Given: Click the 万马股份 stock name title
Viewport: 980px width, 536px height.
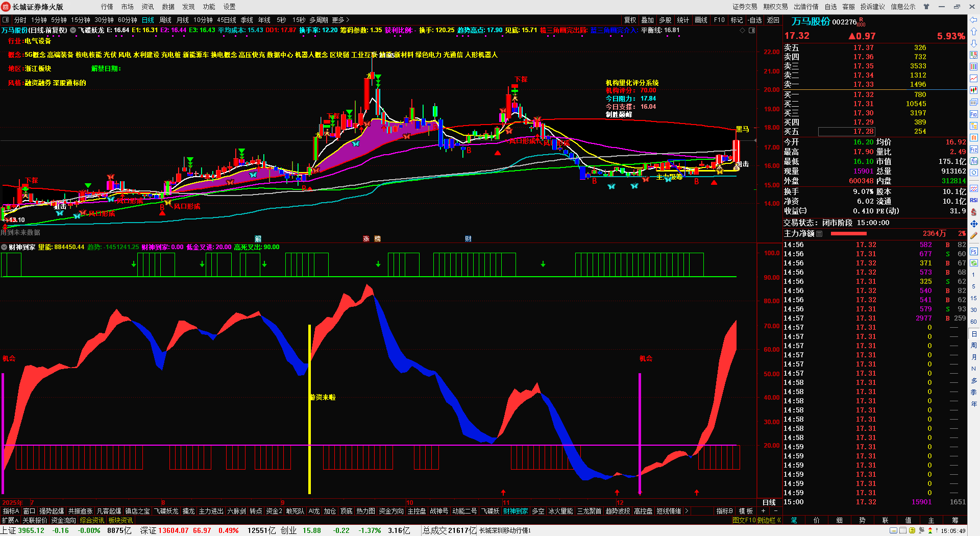Looking at the screenshot, I should tap(811, 21).
